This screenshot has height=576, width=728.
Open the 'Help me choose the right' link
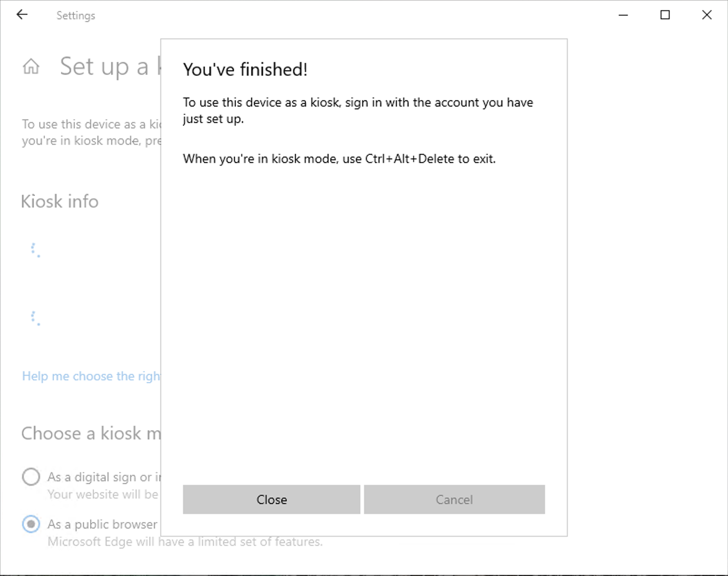point(91,376)
